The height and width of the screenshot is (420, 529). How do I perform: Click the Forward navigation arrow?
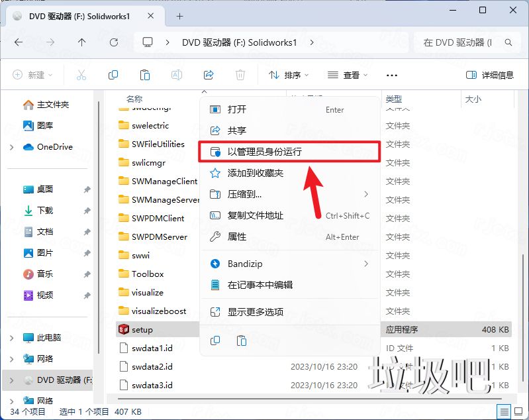(50, 42)
